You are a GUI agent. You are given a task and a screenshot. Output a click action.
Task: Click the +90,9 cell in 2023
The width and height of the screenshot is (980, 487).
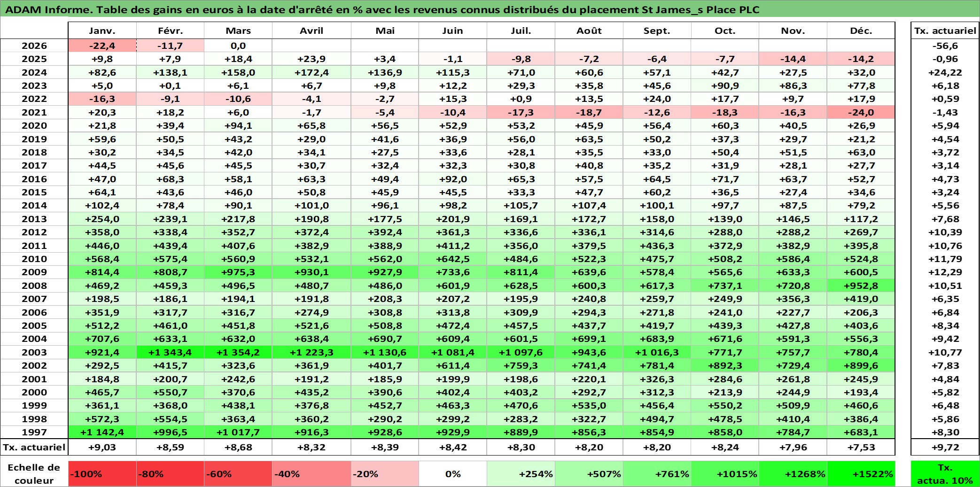tap(725, 85)
